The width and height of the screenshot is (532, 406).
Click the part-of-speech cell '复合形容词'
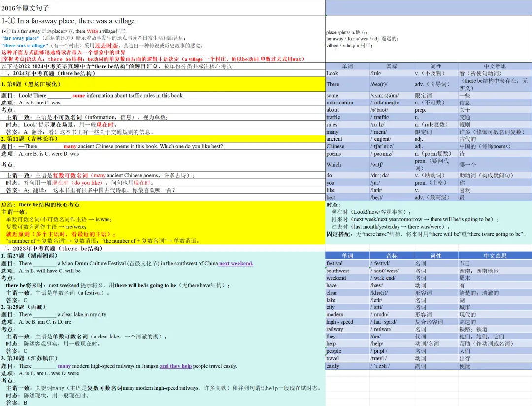436,322
